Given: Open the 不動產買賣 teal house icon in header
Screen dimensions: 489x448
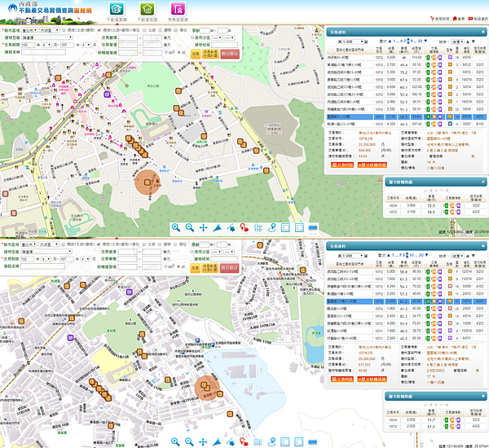Looking at the screenshot, I should [117, 9].
